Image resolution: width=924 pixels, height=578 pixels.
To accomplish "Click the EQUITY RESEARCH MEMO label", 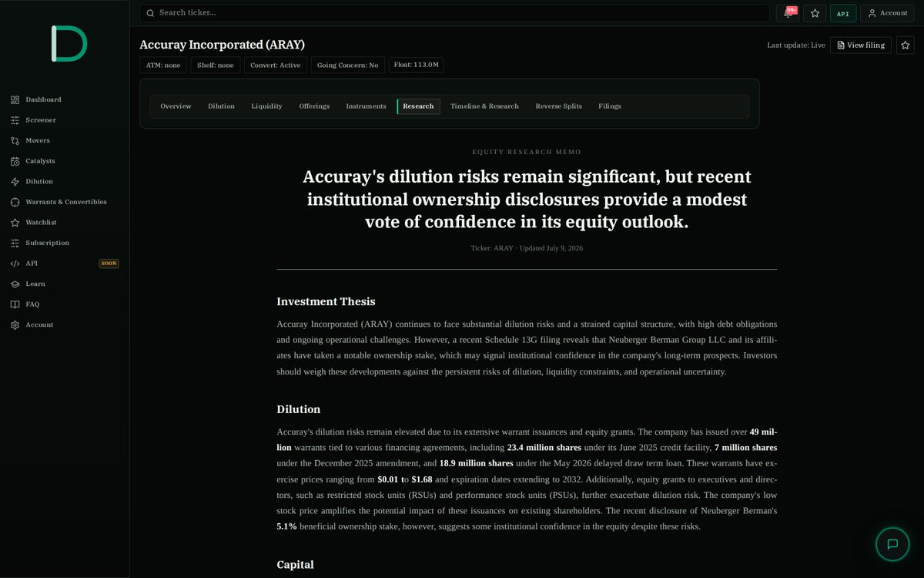I will coord(527,152).
